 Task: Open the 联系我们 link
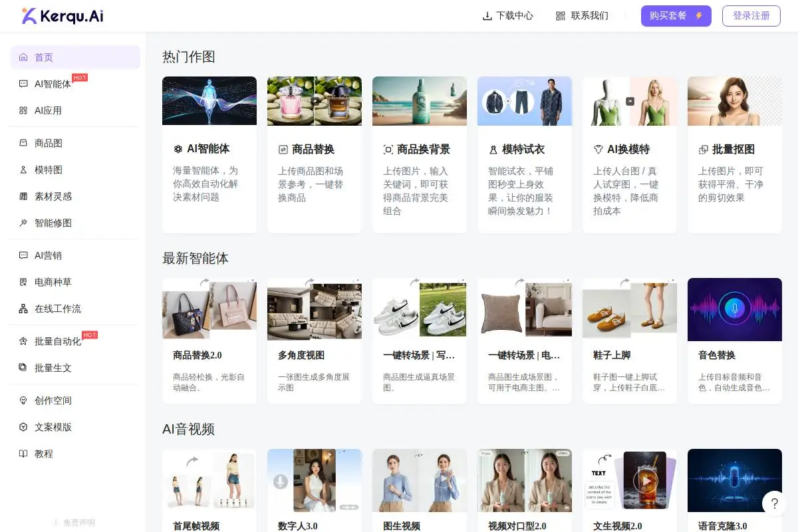pyautogui.click(x=582, y=16)
